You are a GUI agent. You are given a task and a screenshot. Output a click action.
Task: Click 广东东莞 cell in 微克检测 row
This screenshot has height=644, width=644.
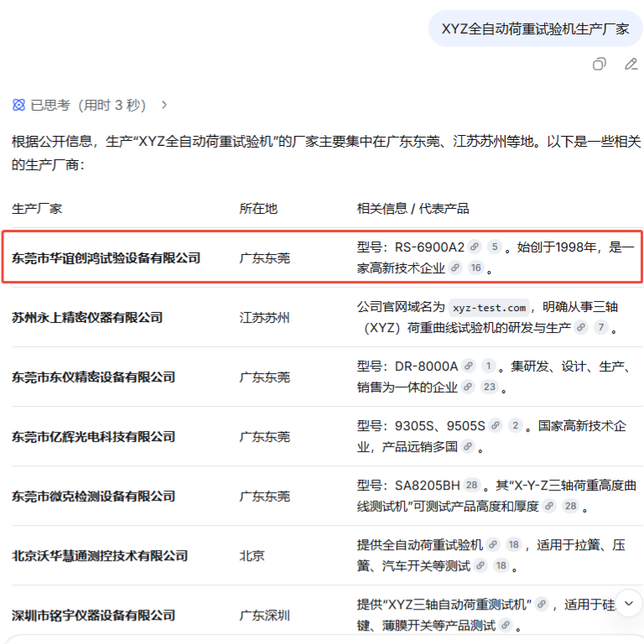click(x=264, y=496)
